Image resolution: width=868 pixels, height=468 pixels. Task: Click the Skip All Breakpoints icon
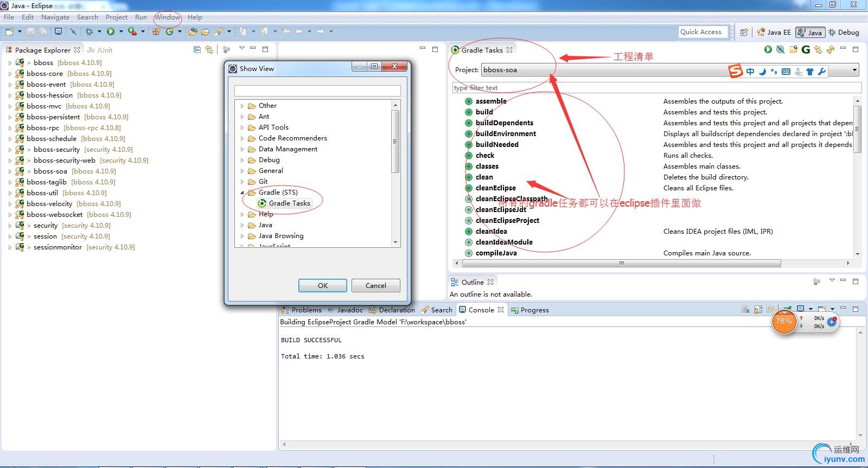[73, 31]
